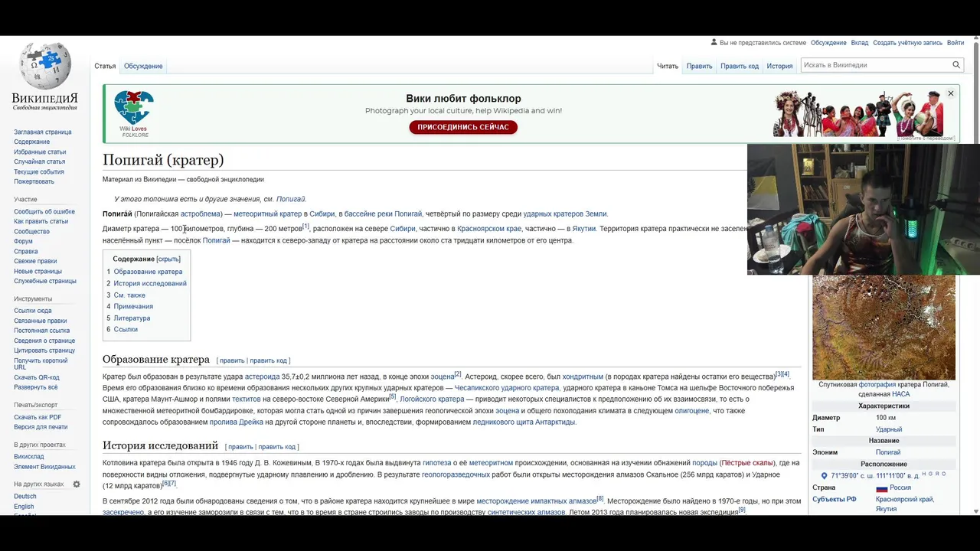This screenshot has width=980, height=551.
Task: Click Скачать QR-код link
Action: click(36, 377)
